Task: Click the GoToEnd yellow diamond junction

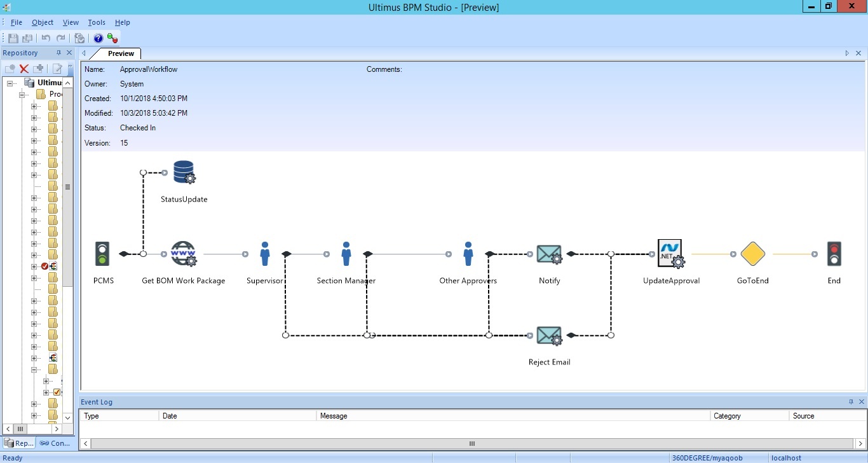Action: [752, 254]
